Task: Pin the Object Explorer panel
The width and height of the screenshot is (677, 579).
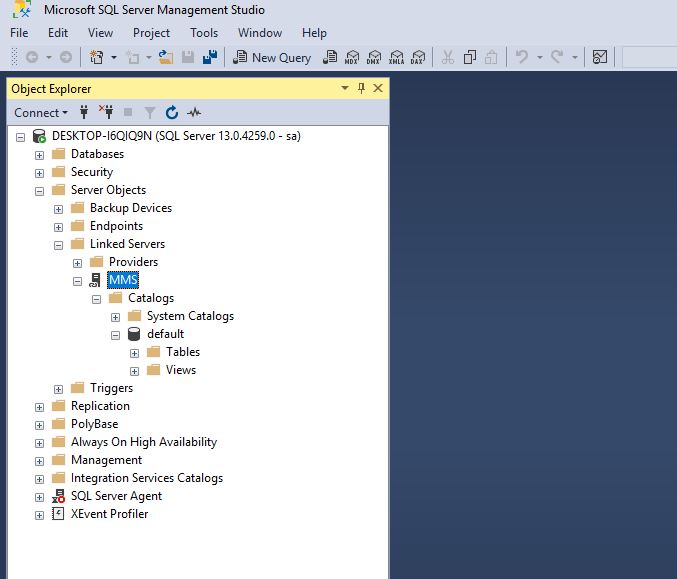Action: [x=361, y=89]
